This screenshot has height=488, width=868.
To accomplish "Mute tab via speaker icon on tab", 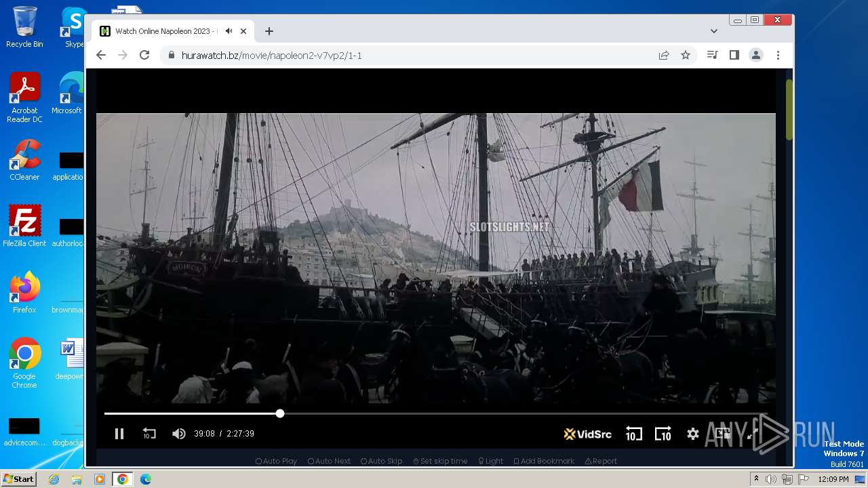I will (x=229, y=31).
